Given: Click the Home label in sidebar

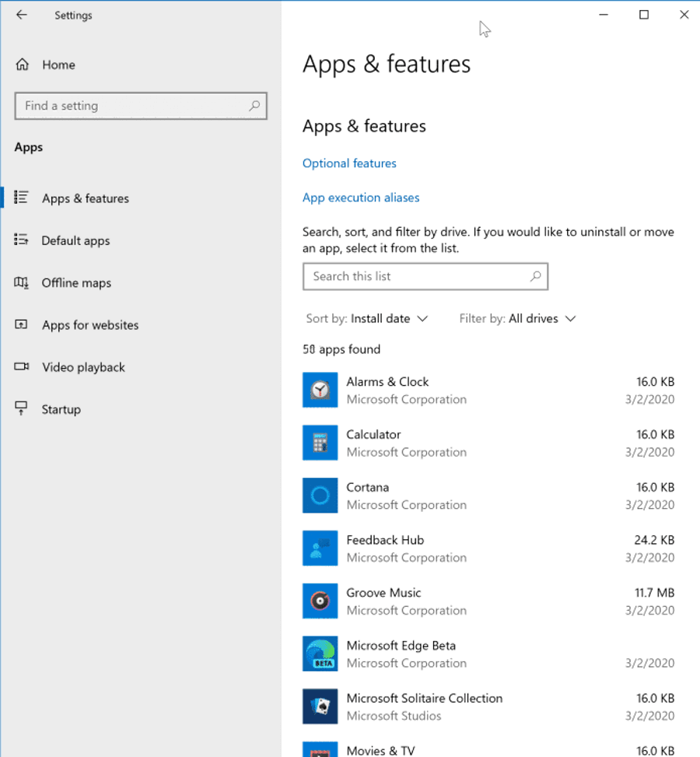Looking at the screenshot, I should 58,65.
